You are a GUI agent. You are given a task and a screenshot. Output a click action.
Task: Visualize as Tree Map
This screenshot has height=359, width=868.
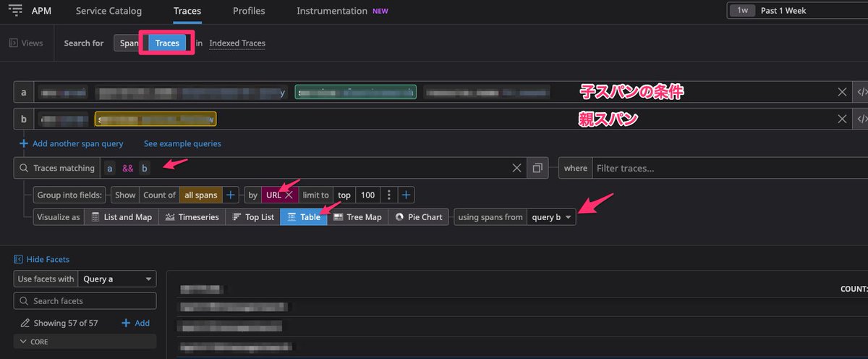pos(357,217)
